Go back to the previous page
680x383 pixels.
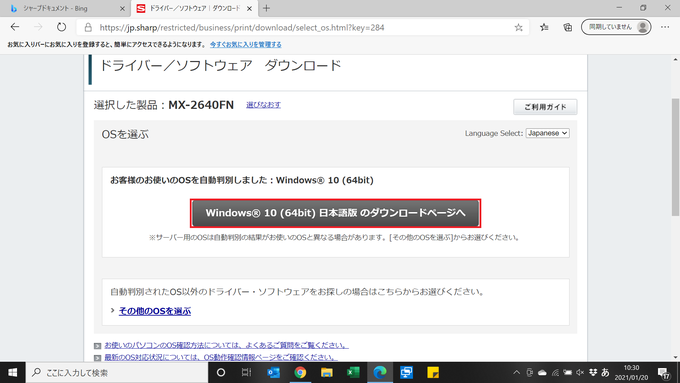[15, 27]
